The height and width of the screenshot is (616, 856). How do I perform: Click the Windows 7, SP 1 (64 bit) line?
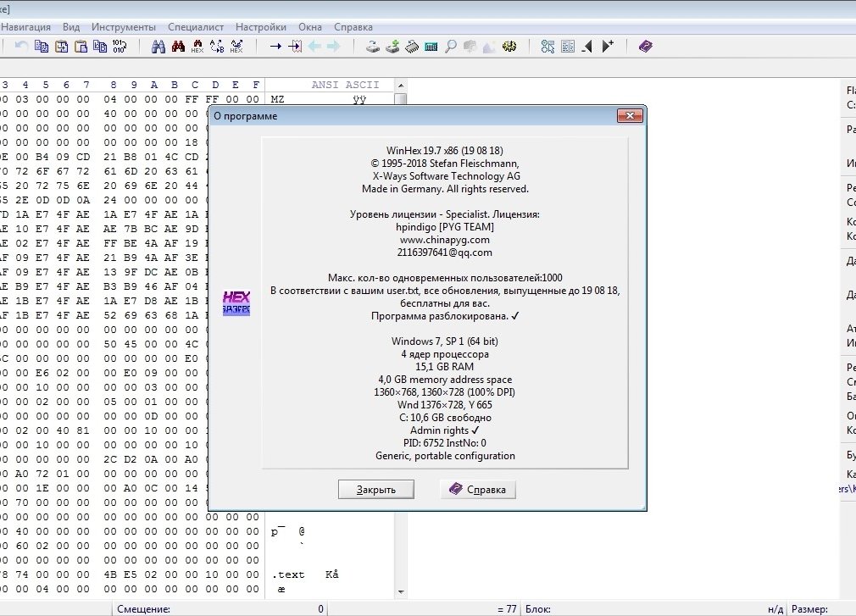pos(445,341)
